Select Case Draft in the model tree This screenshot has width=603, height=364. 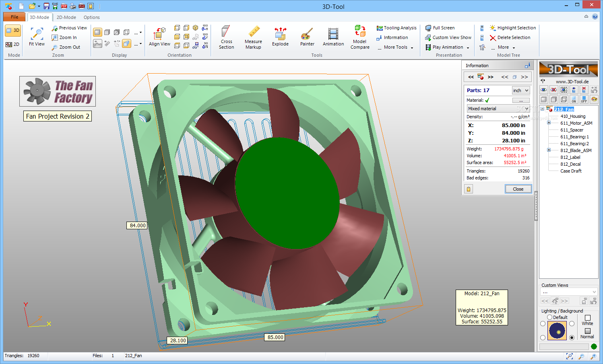click(571, 171)
